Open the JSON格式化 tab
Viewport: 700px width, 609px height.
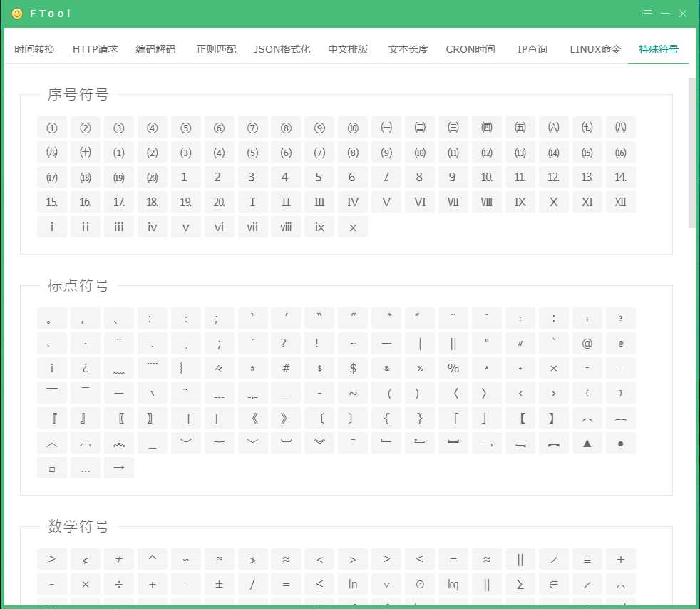[282, 49]
